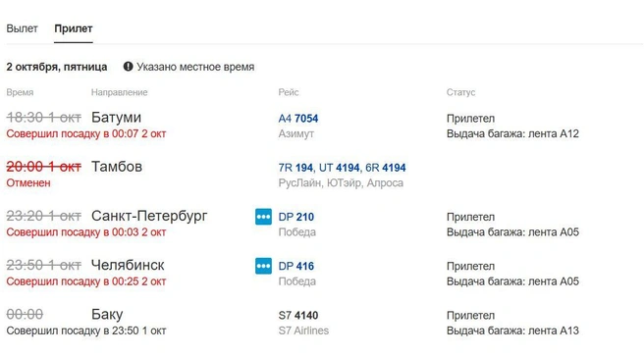Image resolution: width=644 pixels, height=355 pixels.
Task: Switch to the Вылет tab
Action: click(23, 28)
